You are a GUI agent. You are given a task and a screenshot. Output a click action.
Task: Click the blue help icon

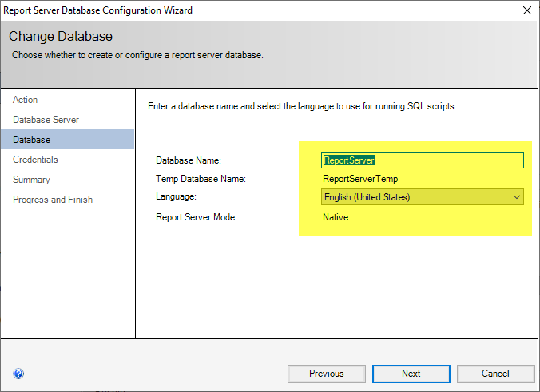[x=18, y=373]
